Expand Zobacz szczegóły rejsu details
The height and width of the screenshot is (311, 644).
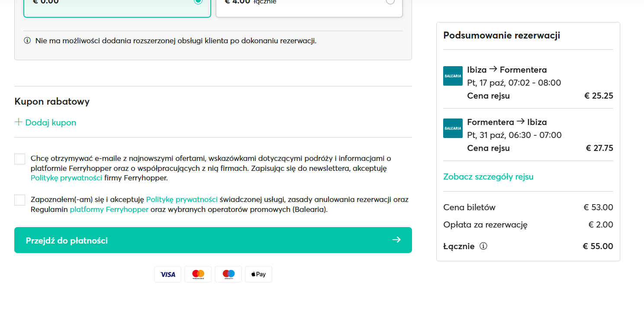488,176
